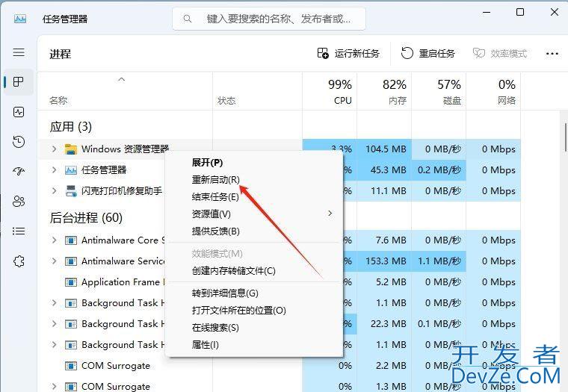Viewport: 568px width, 392px height.
Task: Click the Antimalware Service process icon
Action: tap(71, 261)
